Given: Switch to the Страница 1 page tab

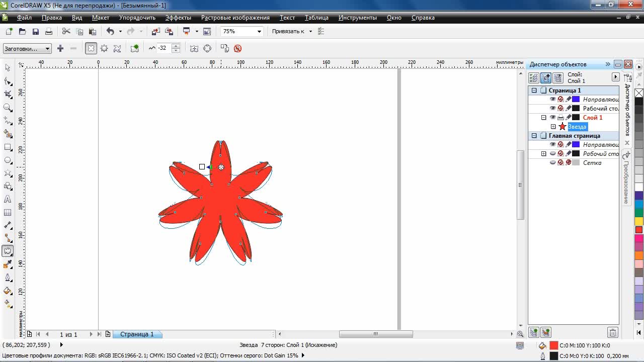Looking at the screenshot, I should click(x=137, y=334).
